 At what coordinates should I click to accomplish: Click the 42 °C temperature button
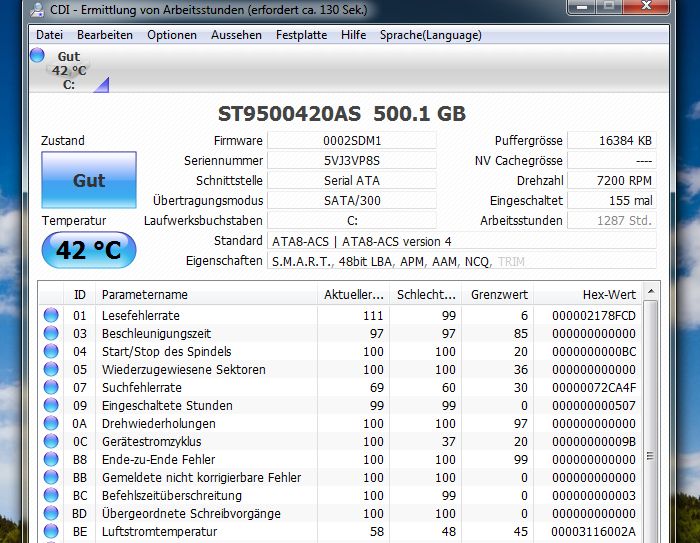tap(89, 250)
